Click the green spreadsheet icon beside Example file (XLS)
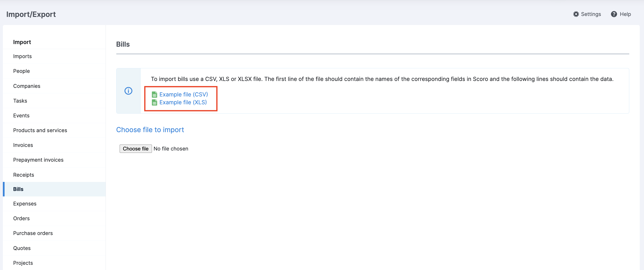 coord(155,102)
